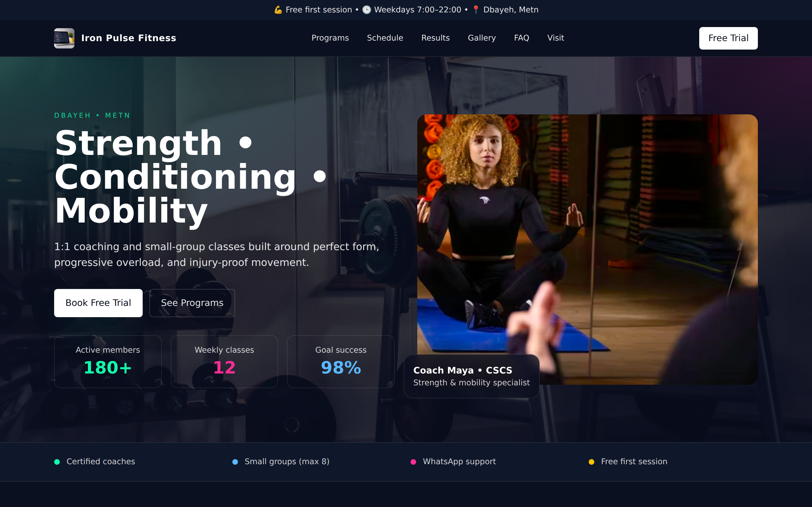This screenshot has height=507, width=812.
Task: Click the clock emoji in top banner
Action: (x=367, y=10)
